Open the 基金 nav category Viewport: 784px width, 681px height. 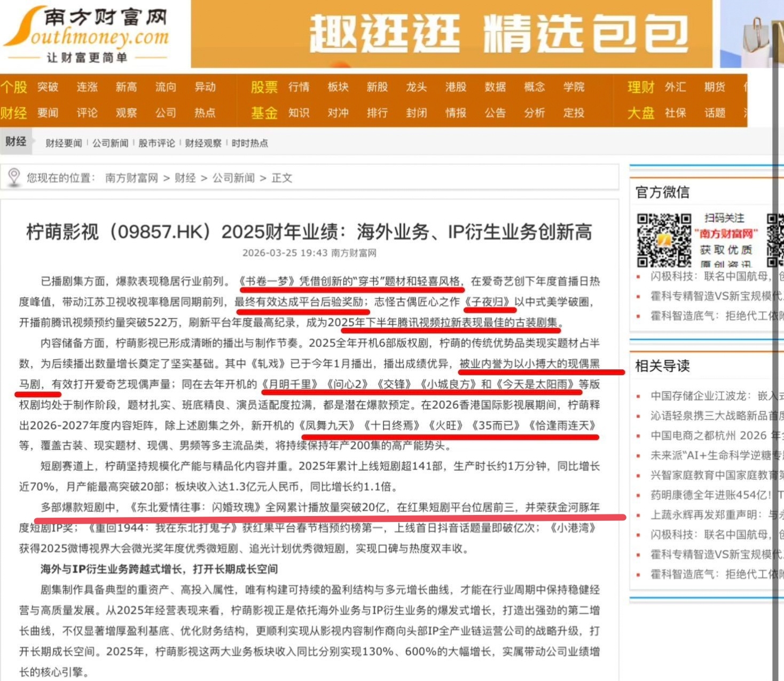[264, 113]
